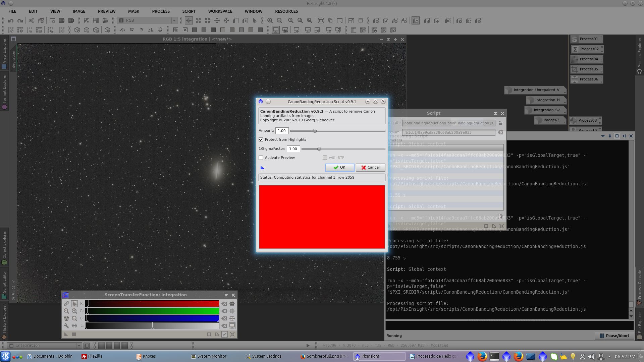This screenshot has width=644, height=362.
Task: Open the SCRIPT menu
Action: (x=189, y=11)
